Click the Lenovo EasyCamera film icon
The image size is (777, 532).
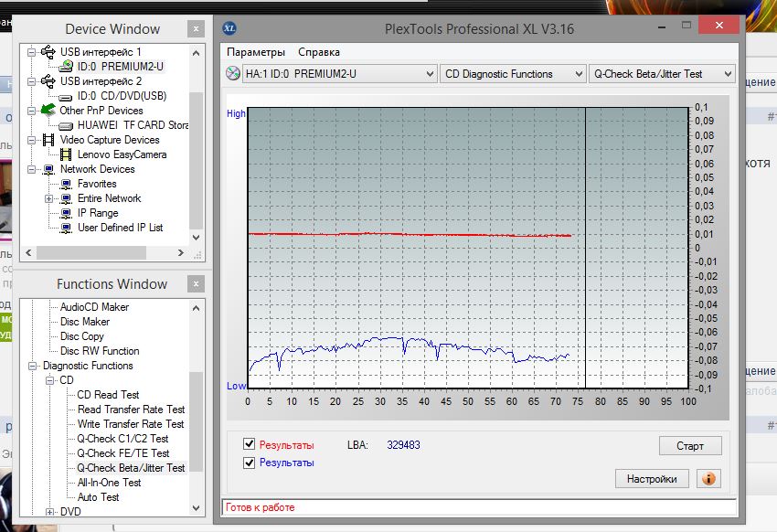66,154
